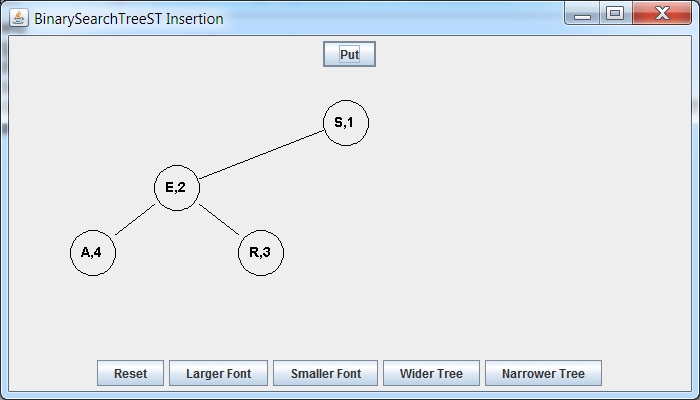Click the edge connecting S,1 to E,2
700x400 pixels.
pos(262,154)
